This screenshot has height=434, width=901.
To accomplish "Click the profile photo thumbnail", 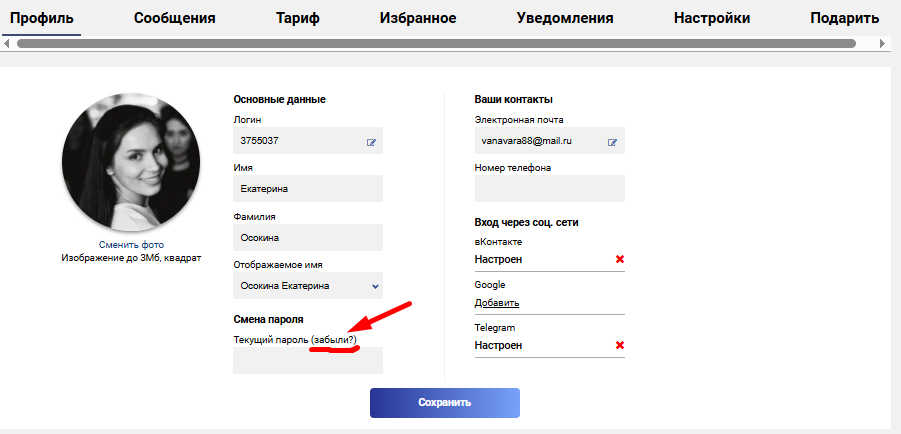I will (131, 162).
